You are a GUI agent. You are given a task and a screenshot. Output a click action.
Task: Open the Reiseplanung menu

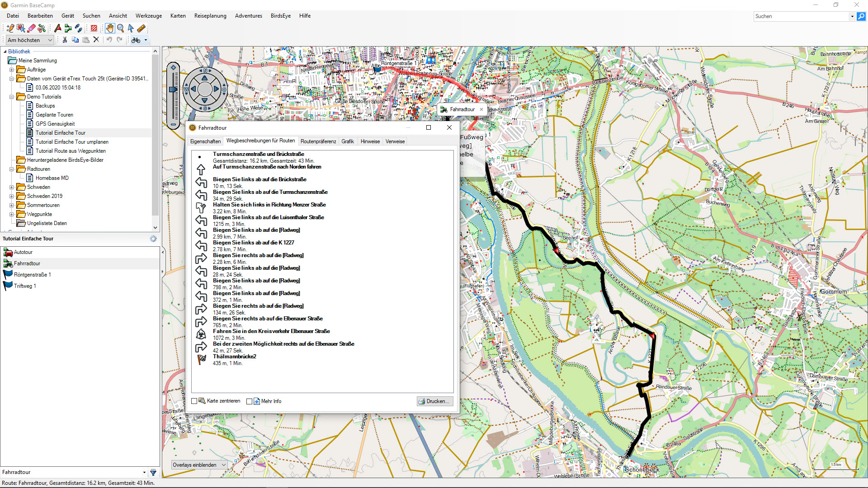tap(210, 16)
